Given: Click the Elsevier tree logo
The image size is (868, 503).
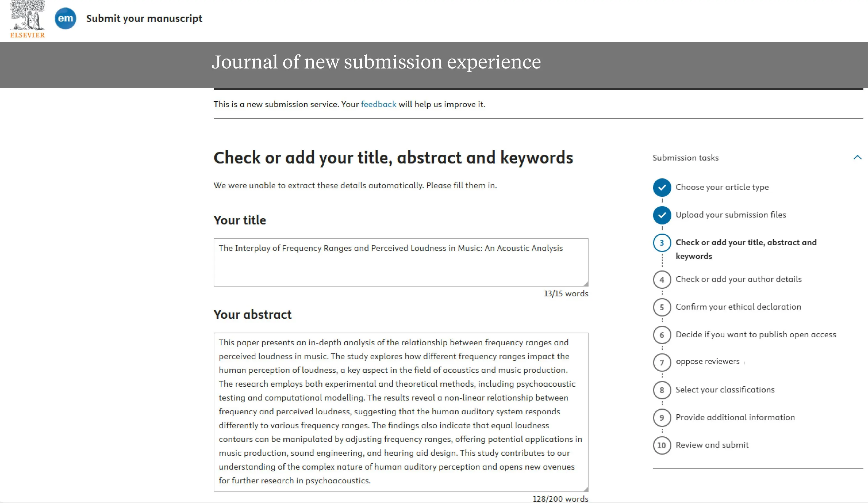Looking at the screenshot, I should 27,19.
